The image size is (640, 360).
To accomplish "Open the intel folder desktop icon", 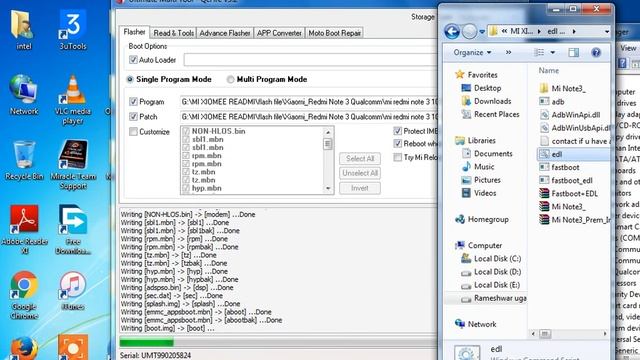I will click(x=23, y=30).
